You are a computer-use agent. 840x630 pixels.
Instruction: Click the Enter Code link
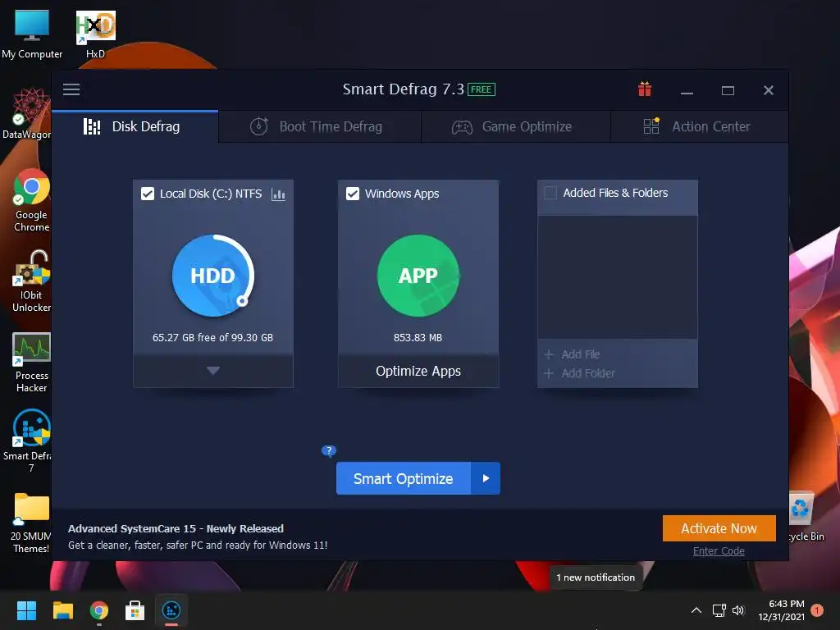pos(719,551)
